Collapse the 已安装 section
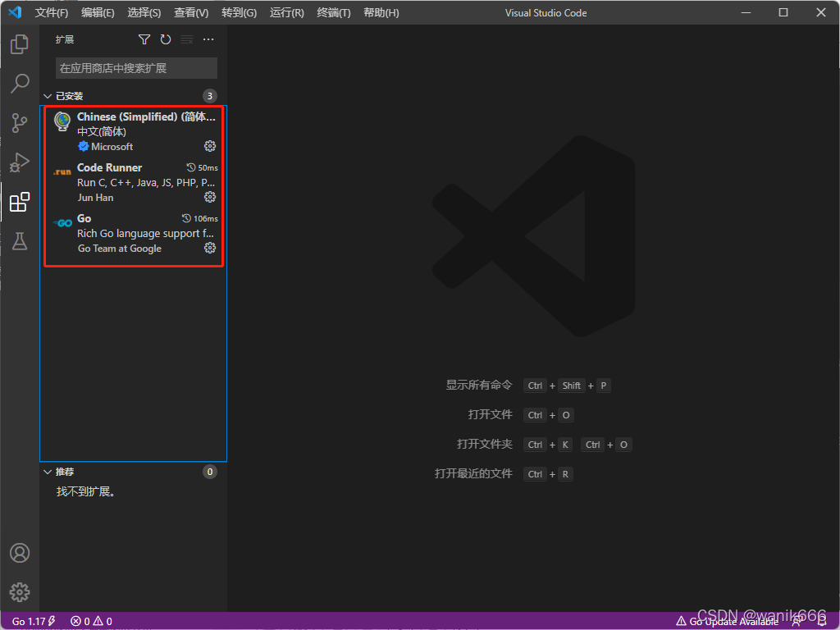Viewport: 840px width, 630px height. click(48, 96)
